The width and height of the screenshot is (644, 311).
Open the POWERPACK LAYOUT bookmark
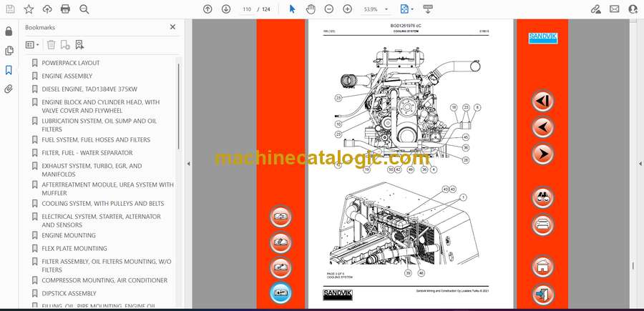[x=71, y=63]
